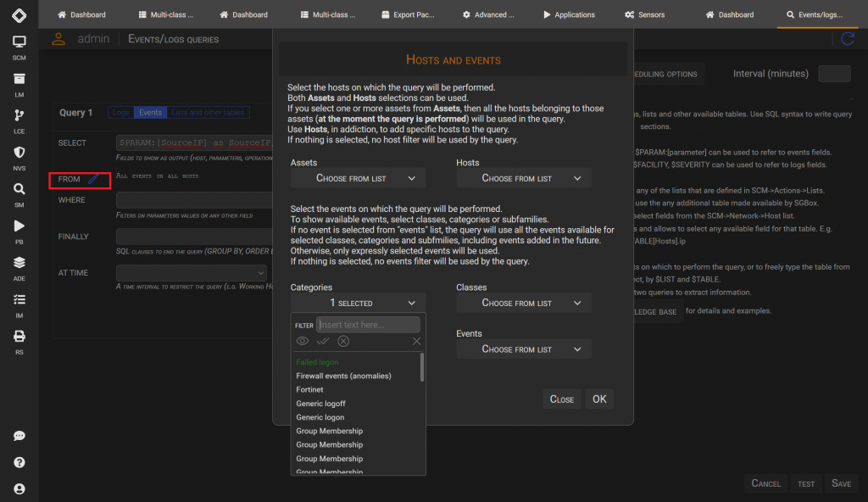Click the Save button
The width and height of the screenshot is (868, 502).
(841, 483)
